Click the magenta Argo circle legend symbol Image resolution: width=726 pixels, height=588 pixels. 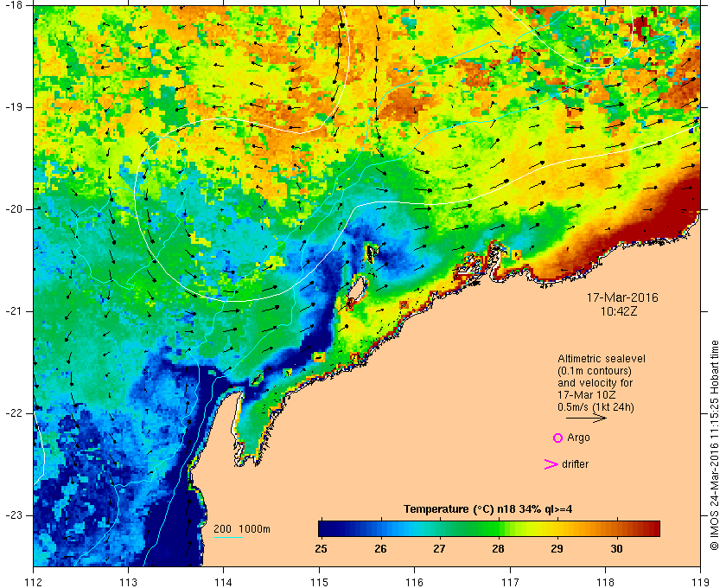(x=558, y=438)
